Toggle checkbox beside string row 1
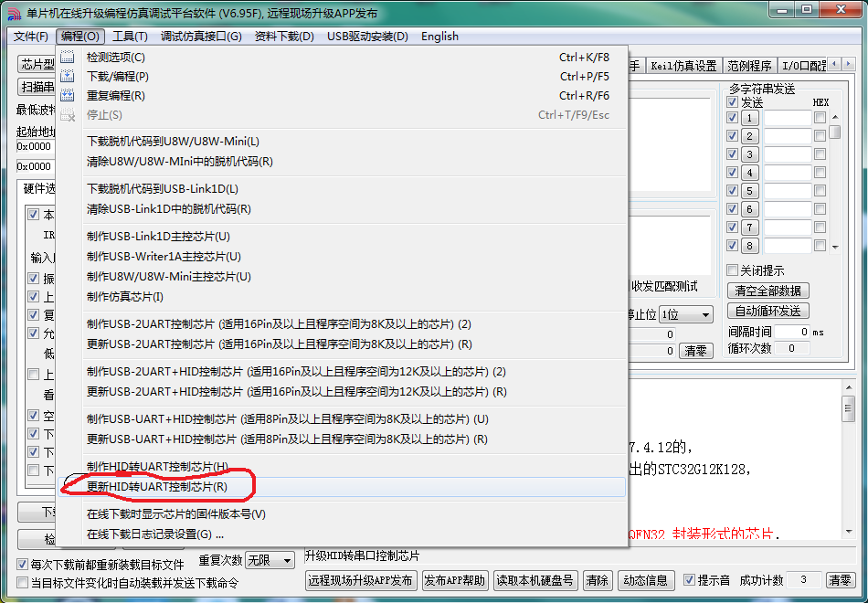 click(733, 117)
